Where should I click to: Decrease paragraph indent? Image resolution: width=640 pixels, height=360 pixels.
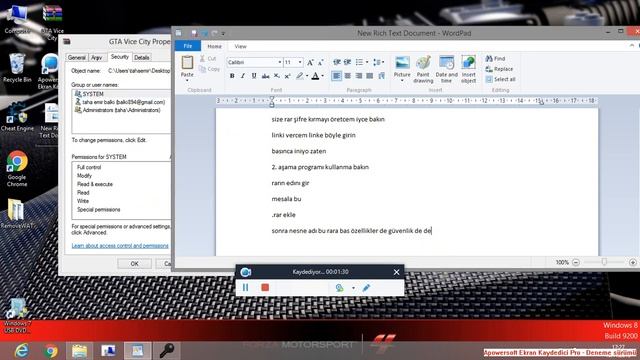[x=337, y=62]
